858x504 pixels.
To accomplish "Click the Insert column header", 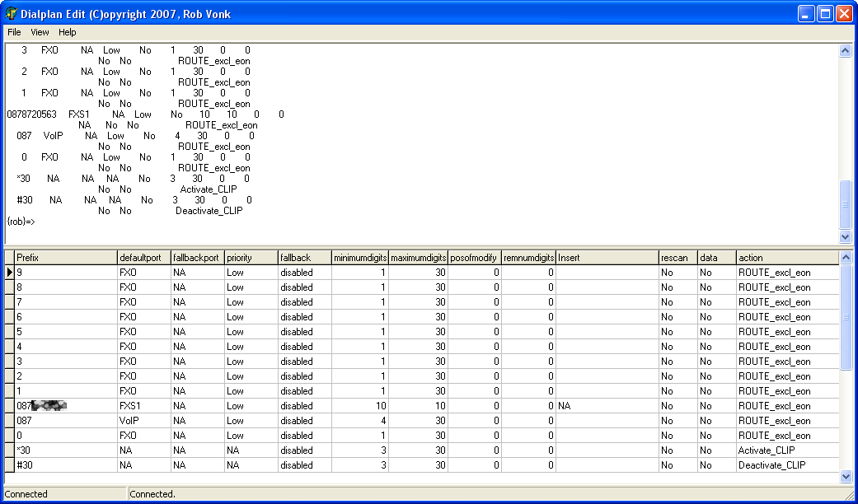I will [607, 258].
